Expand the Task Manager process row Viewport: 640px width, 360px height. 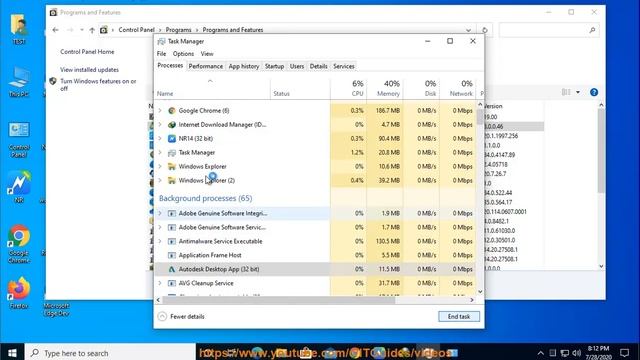point(160,152)
